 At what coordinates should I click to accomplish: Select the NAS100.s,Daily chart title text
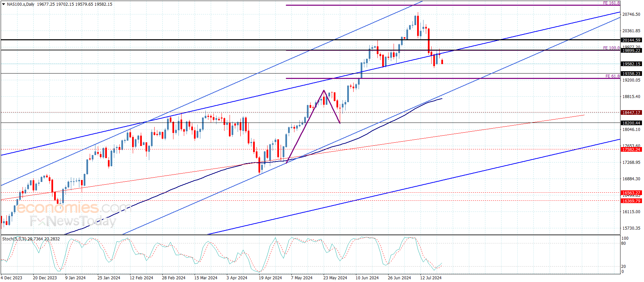point(21,4)
